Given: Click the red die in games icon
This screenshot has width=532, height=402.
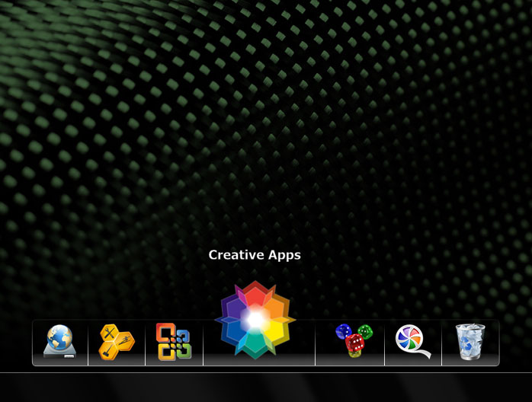Looking at the screenshot, I should (355, 343).
